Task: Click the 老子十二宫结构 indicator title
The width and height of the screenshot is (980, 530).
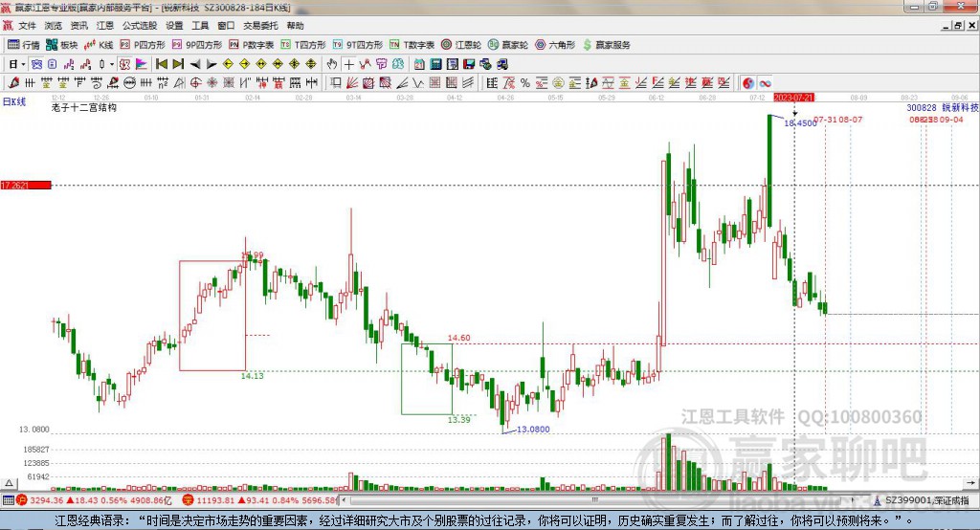Action: pyautogui.click(x=84, y=107)
